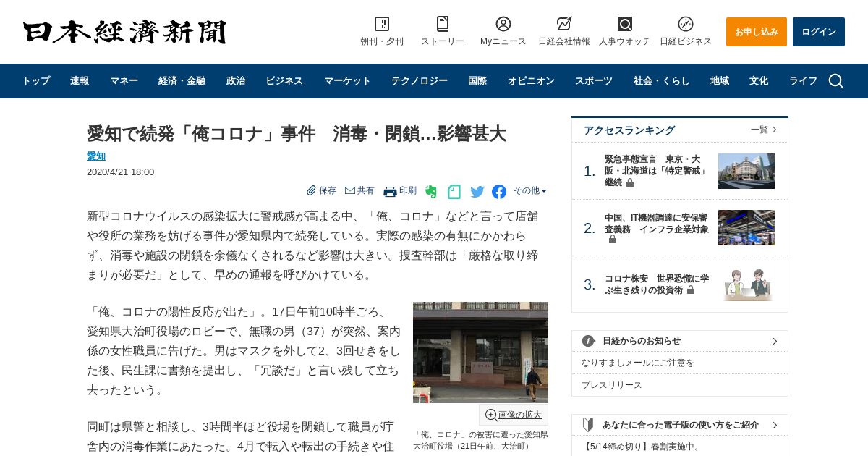The image size is (868, 456).
Task: Open the 一覧 ranking list chevron
Action: coord(775,130)
